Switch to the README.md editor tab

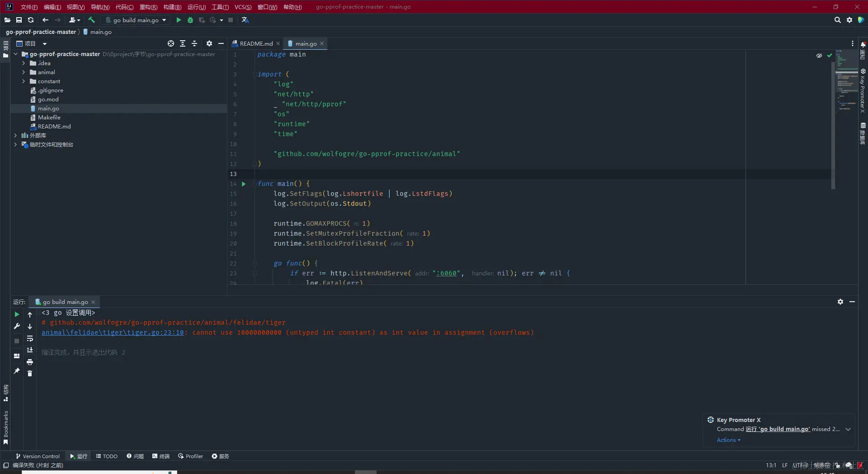click(256, 43)
